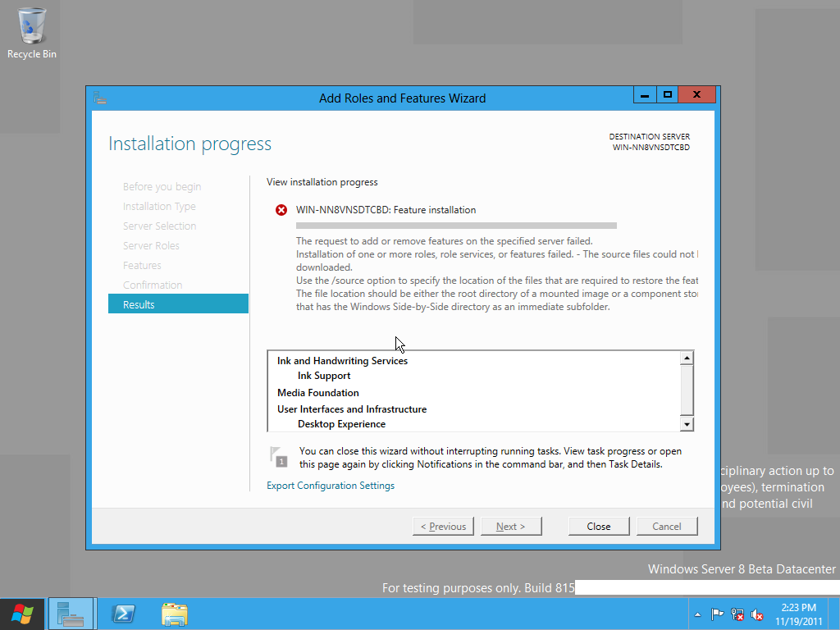Viewport: 840px width, 630px height.
Task: Open File Explorer from the taskbar
Action: (175, 614)
